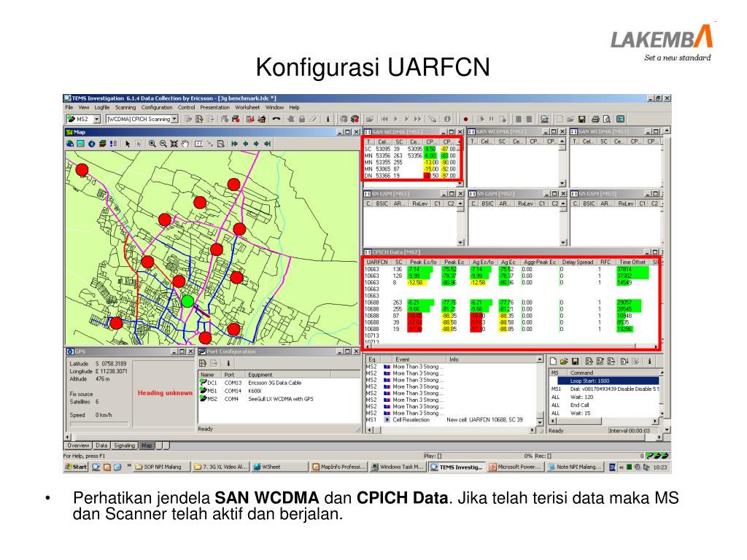This screenshot has height=560, width=747.
Task: Open the Presentation menu
Action: tap(215, 108)
